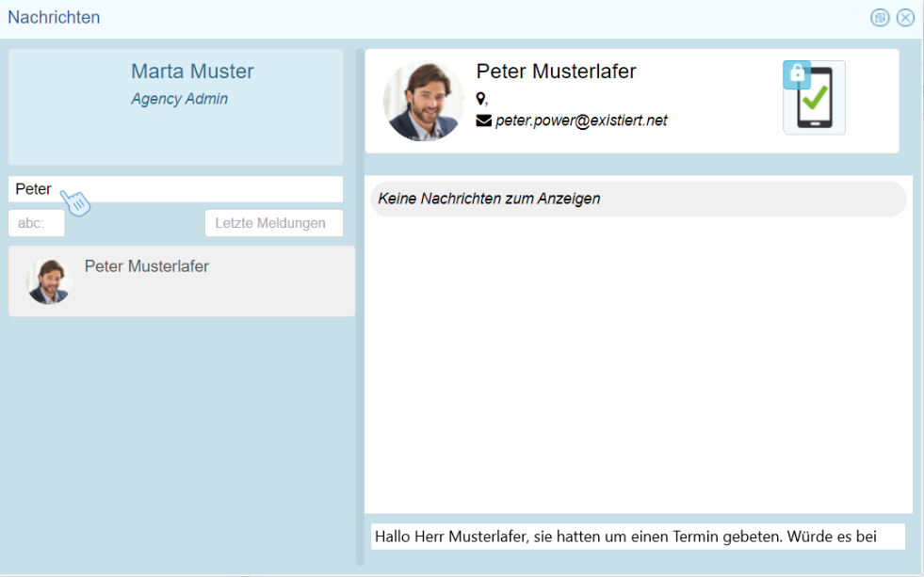Click the Agency Admin role label

(179, 99)
